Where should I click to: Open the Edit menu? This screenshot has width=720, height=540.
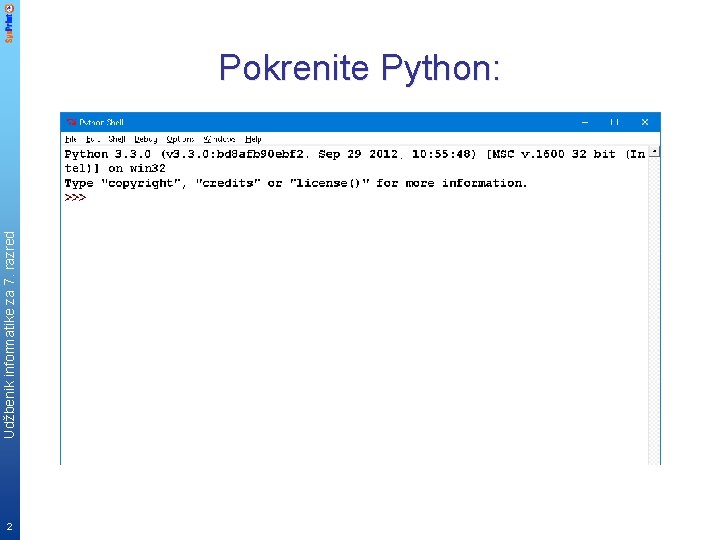coord(92,139)
